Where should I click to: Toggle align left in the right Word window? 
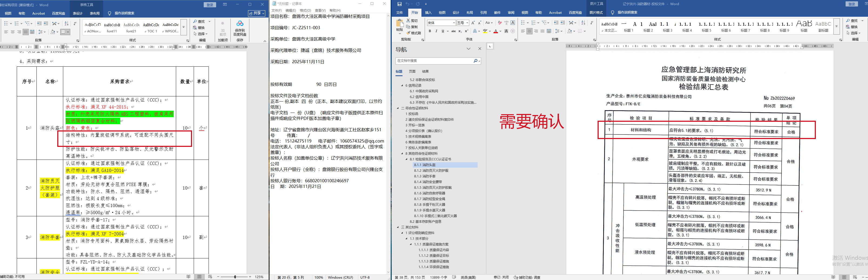click(x=523, y=31)
